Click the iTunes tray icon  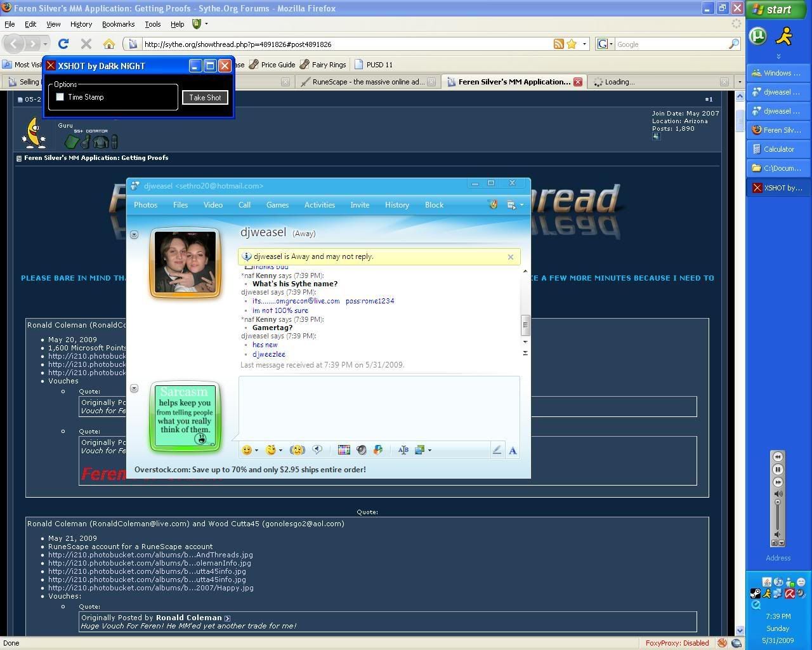[778, 582]
